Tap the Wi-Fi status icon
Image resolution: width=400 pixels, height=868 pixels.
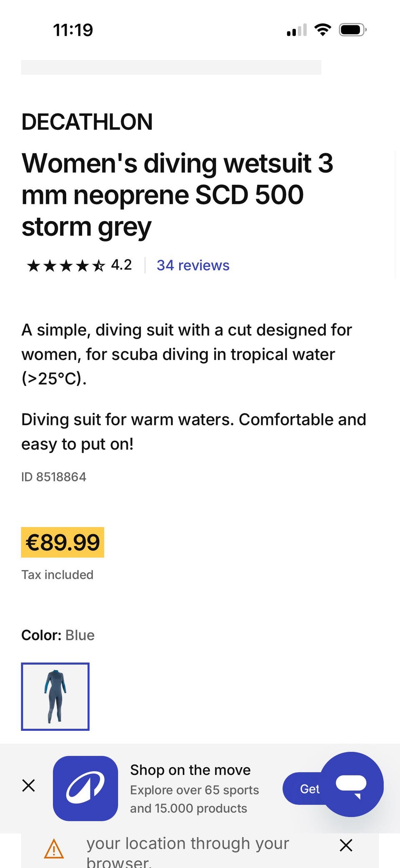[322, 30]
